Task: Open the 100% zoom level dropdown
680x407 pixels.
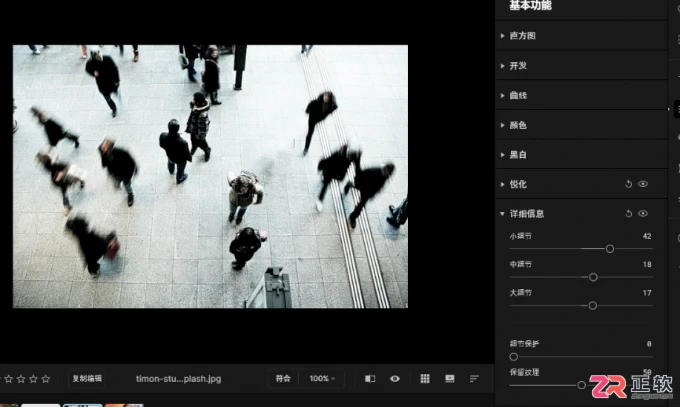Action: pos(322,379)
